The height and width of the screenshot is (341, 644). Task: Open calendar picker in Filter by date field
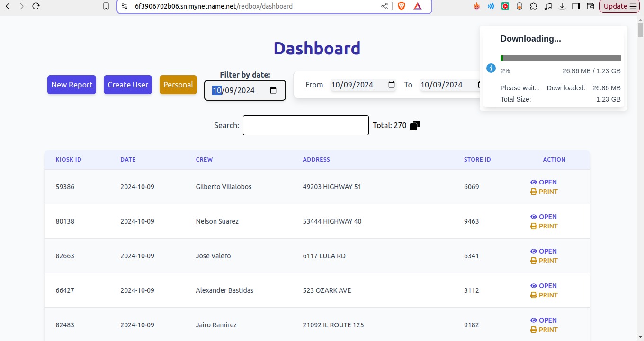[273, 90]
